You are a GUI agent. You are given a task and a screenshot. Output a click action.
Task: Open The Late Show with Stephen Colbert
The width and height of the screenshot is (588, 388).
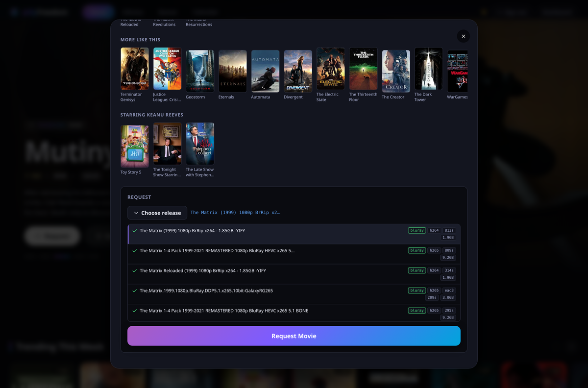200,144
